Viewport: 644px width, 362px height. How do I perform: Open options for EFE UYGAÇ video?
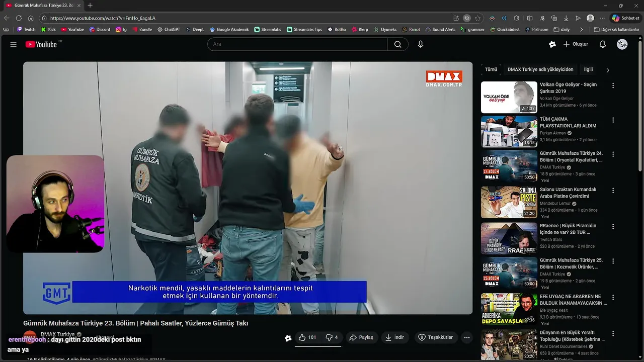[613, 298]
